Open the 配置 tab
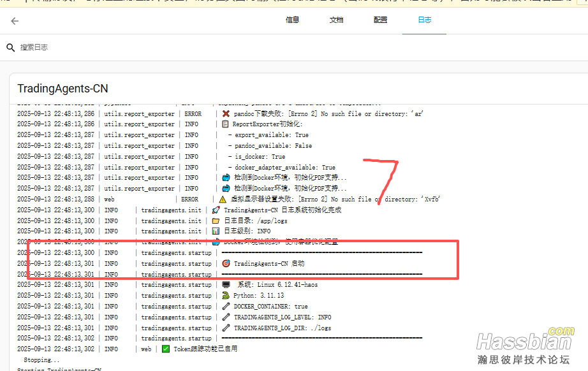 (380, 20)
